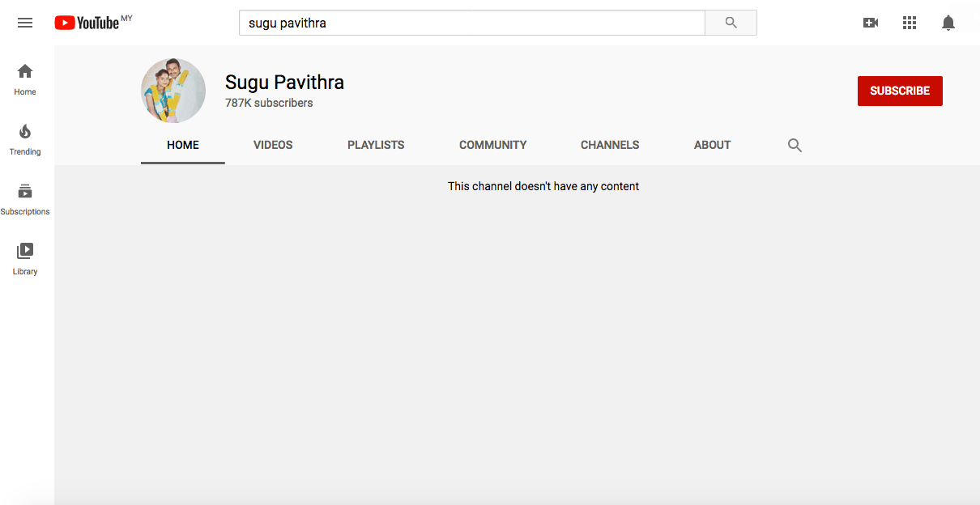Viewport: 980px width, 505px height.
Task: Open the hamburger guide menu
Action: click(x=25, y=23)
